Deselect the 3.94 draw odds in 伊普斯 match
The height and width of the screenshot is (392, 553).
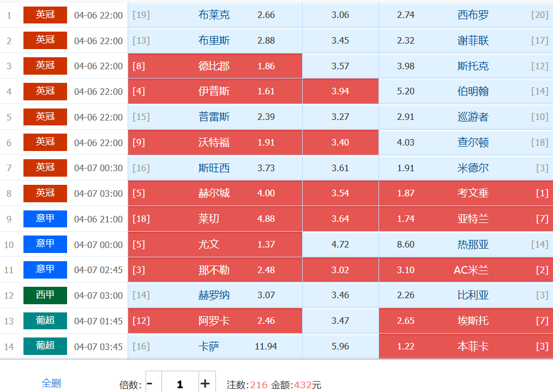(x=340, y=91)
